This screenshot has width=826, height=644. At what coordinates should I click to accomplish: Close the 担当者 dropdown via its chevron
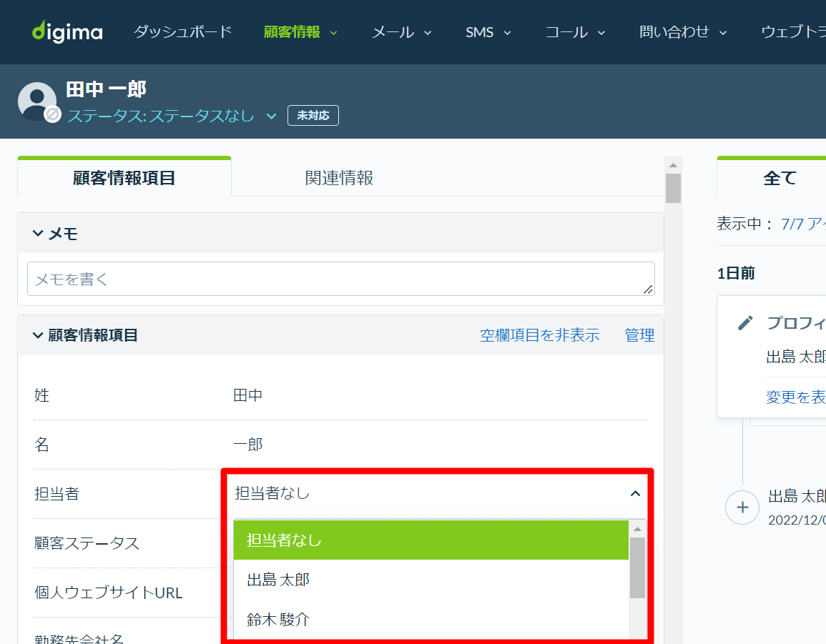tap(635, 493)
